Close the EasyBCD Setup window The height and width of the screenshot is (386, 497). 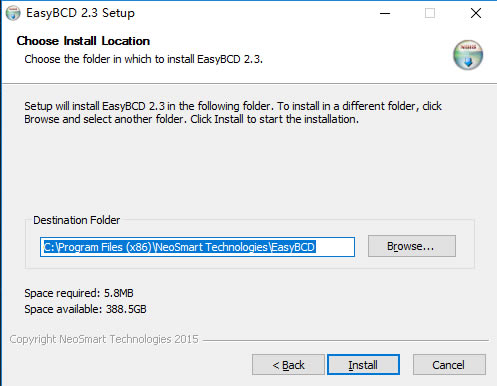tap(476, 13)
